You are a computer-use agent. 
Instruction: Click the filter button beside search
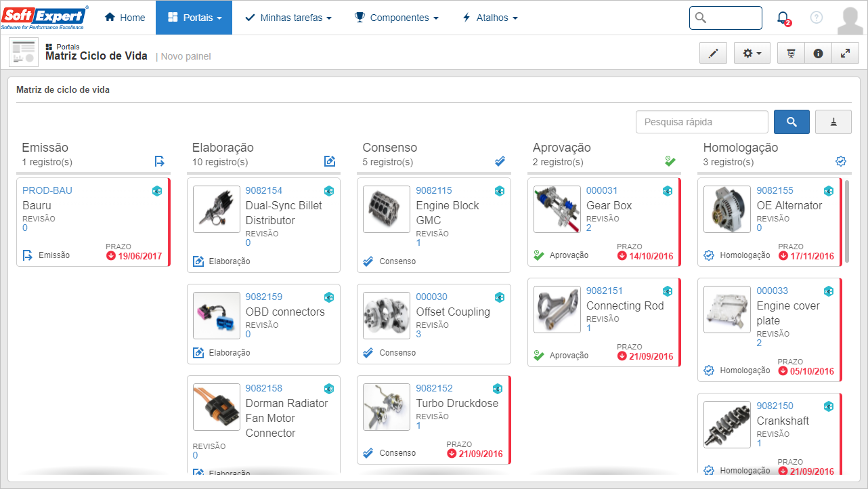point(833,122)
